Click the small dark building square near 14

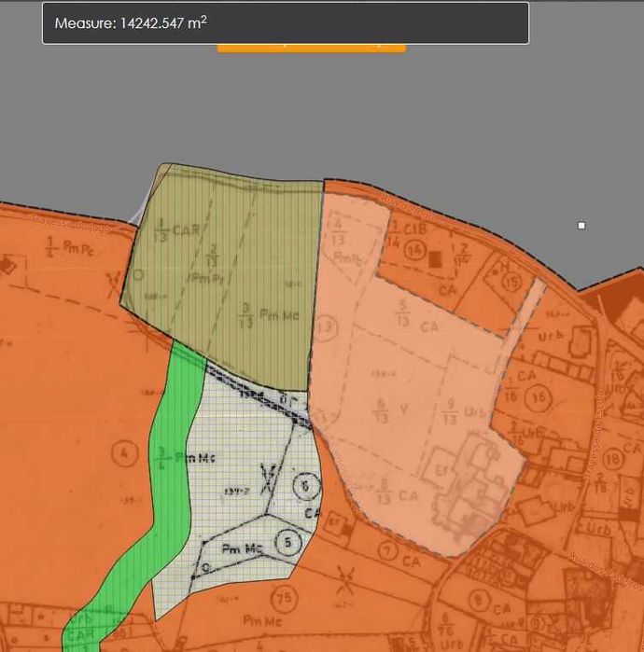[435, 259]
